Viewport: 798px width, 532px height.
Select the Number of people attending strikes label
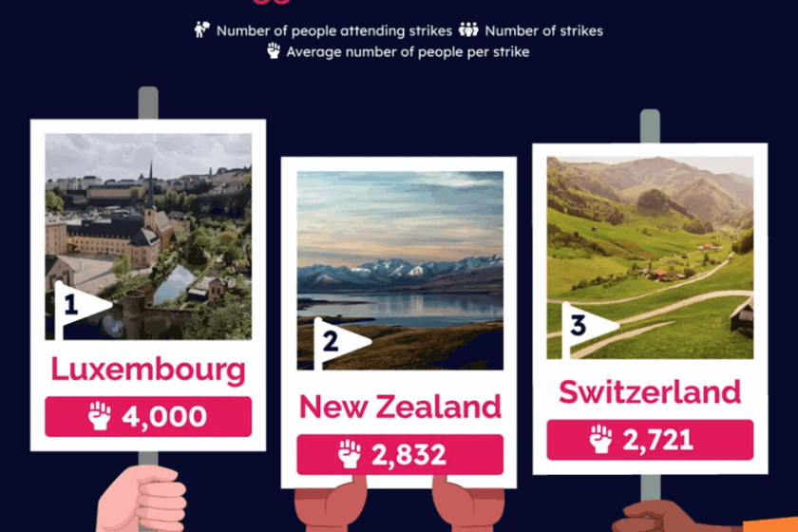tap(333, 30)
